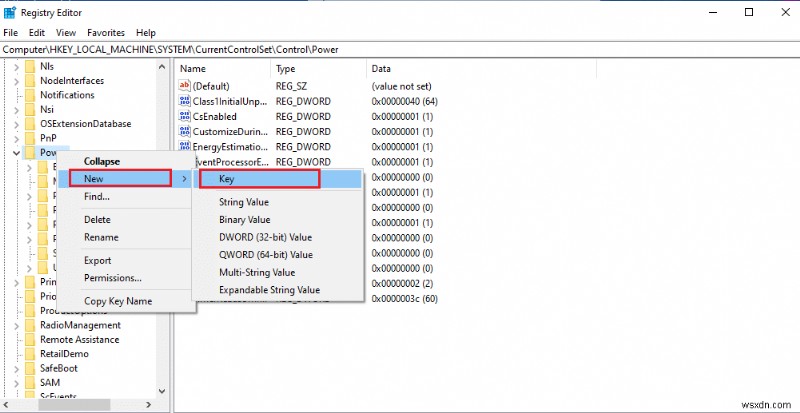Expand the PnP tree node
This screenshot has width=800, height=413.
pyautogui.click(x=16, y=138)
